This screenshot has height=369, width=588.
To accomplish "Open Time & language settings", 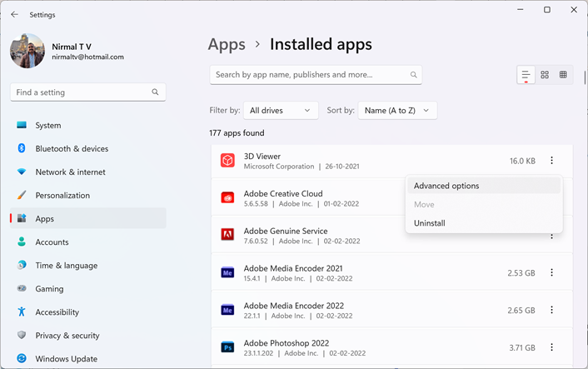I will [x=88, y=265].
